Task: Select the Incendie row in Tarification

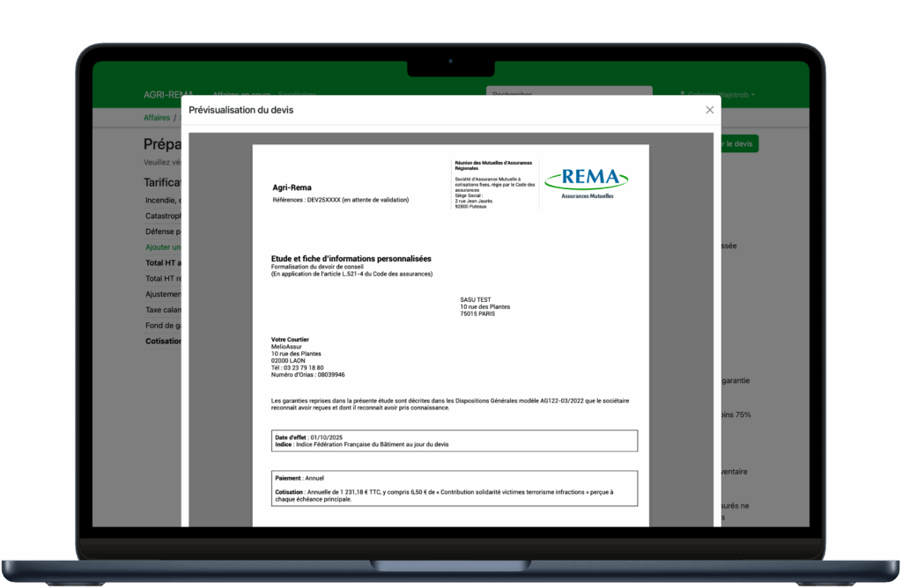Action: pos(163,200)
